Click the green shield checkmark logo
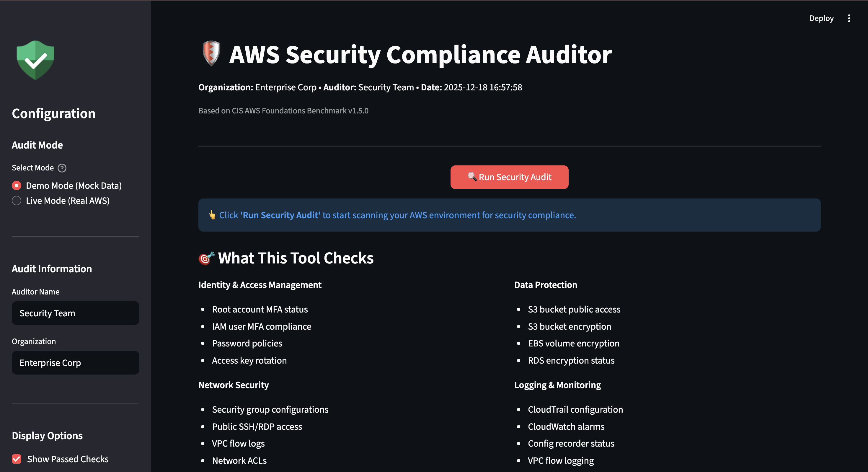This screenshot has height=472, width=868. (35, 60)
